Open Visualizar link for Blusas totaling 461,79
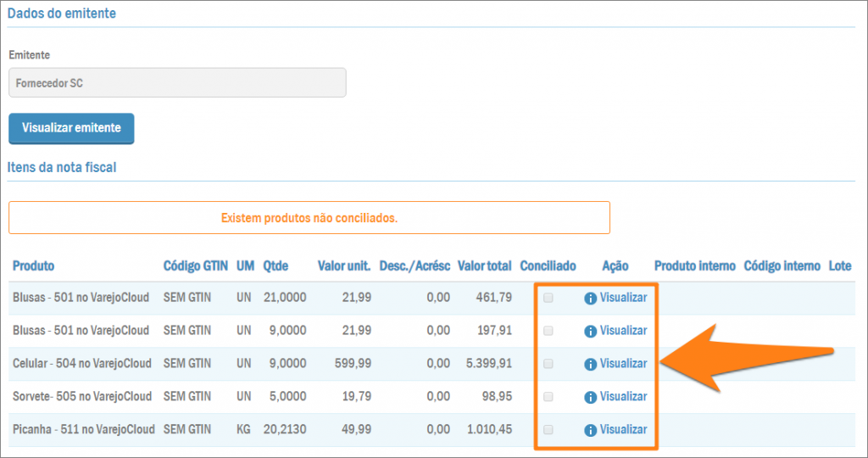 [623, 298]
